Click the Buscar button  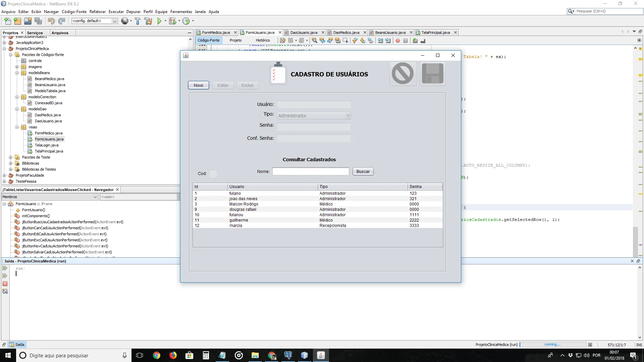(363, 172)
